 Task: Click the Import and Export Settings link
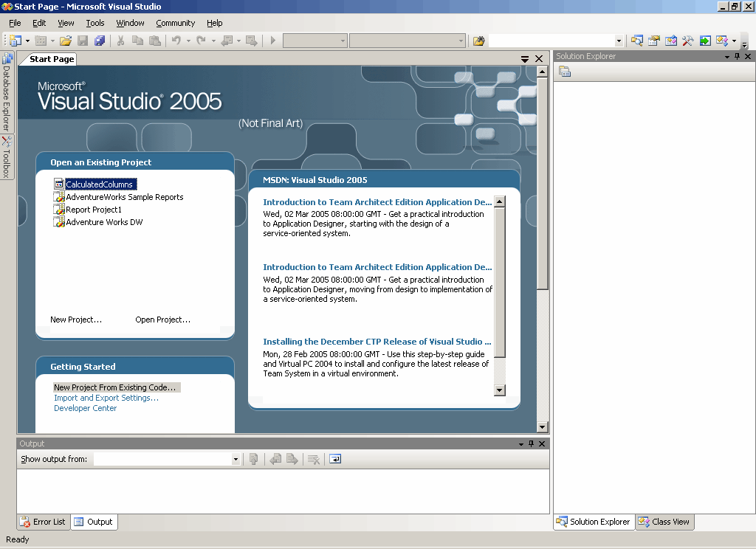[x=106, y=398]
